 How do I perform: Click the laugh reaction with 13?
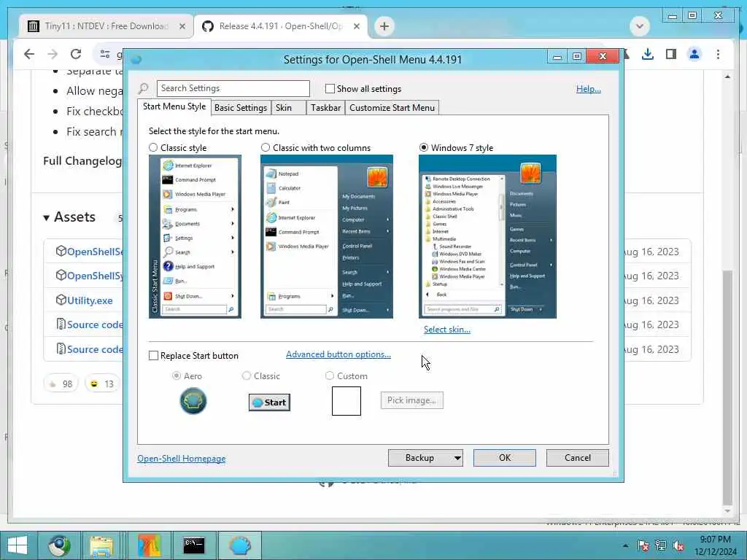[102, 384]
